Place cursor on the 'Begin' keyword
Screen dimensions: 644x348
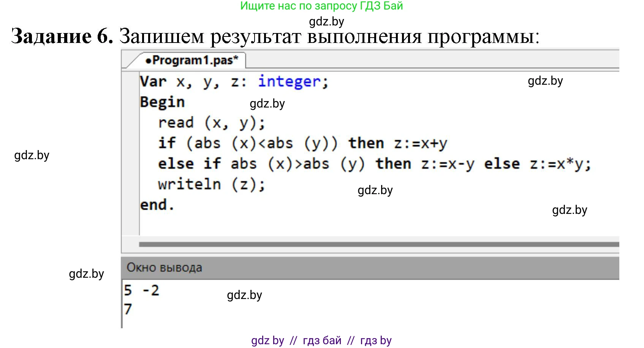pos(162,102)
